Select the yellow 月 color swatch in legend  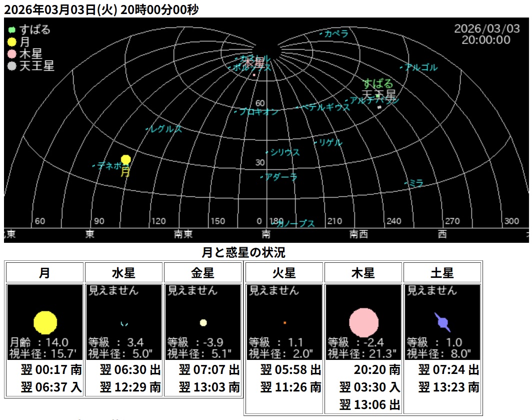(x=11, y=42)
